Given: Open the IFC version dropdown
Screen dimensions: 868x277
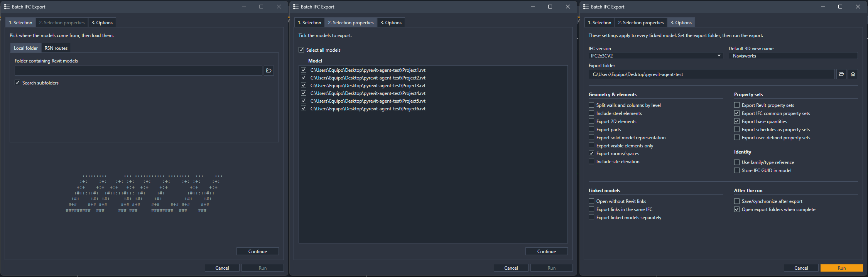Looking at the screenshot, I should (656, 56).
